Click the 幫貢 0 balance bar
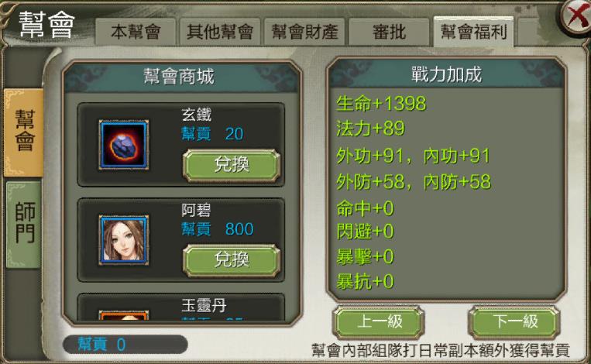The image size is (591, 364). (x=125, y=345)
